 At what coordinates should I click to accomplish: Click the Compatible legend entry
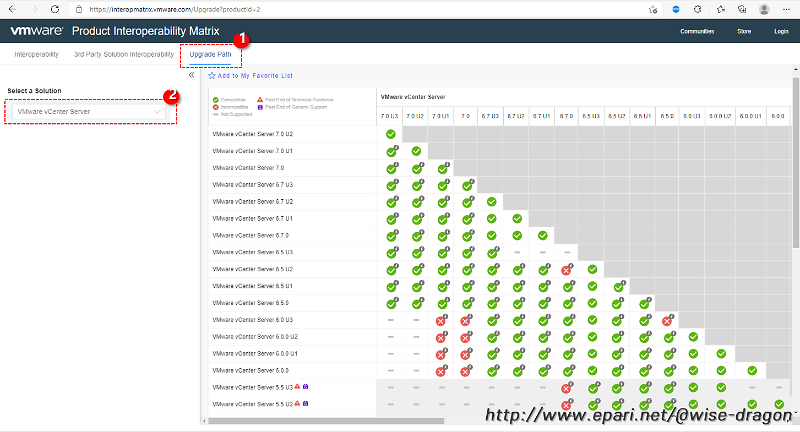pyautogui.click(x=229, y=100)
